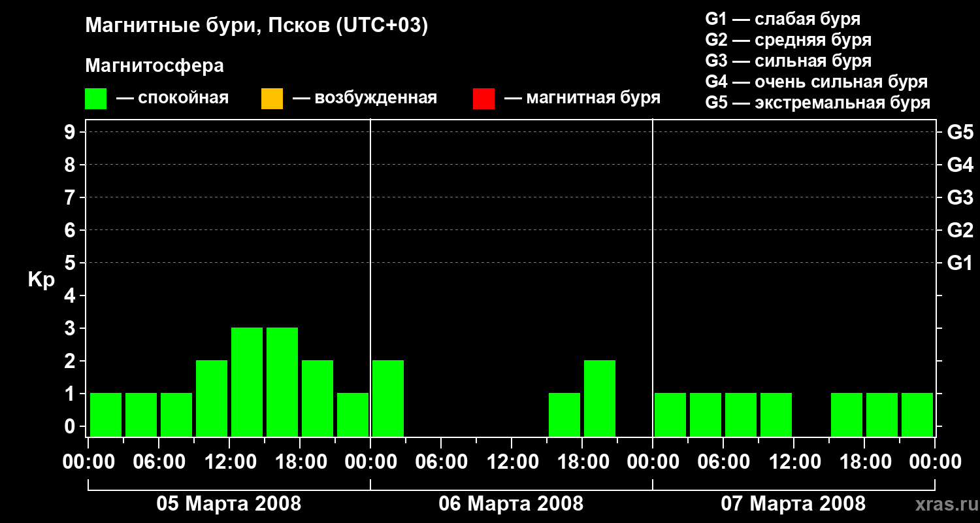
Task: Click the 06 March Kp 2 bar starting at 00:00
Action: [x=388, y=398]
